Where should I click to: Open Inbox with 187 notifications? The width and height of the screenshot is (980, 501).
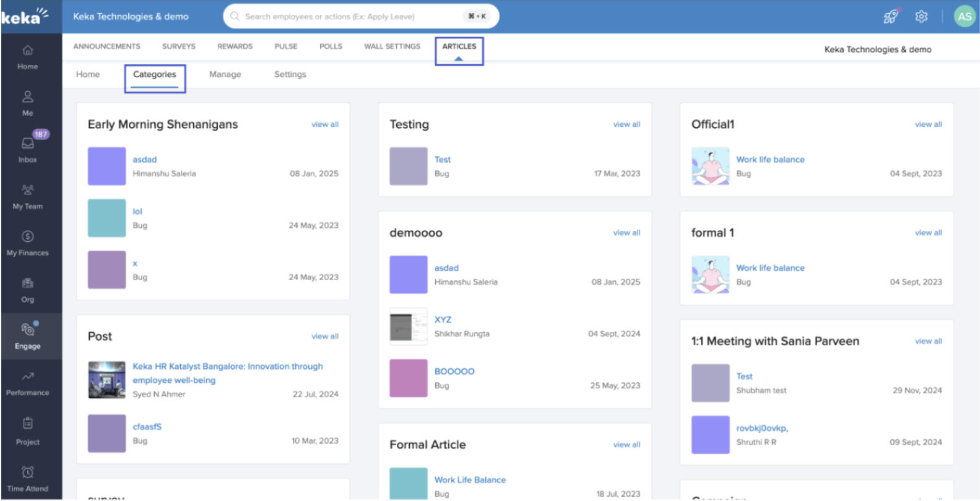click(x=27, y=149)
